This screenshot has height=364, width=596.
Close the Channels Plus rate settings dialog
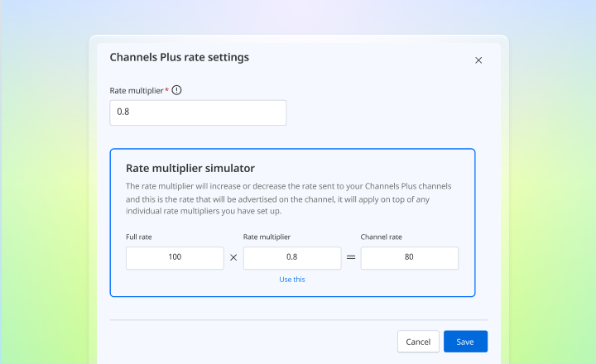[x=478, y=60]
